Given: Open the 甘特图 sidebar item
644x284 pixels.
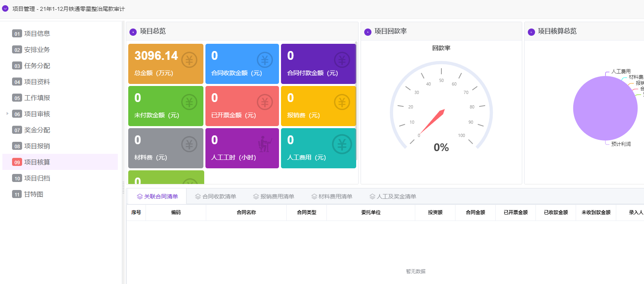Looking at the screenshot, I should (33, 194).
